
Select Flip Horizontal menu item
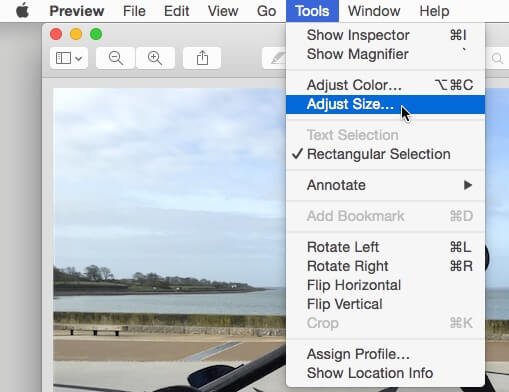(x=385, y=285)
